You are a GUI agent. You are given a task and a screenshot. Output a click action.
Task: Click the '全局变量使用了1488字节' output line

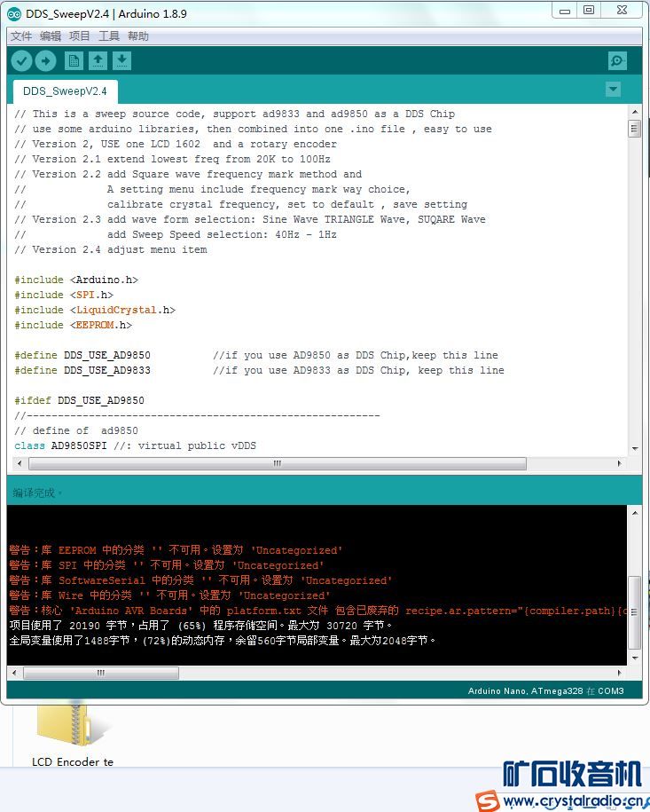[223, 641]
